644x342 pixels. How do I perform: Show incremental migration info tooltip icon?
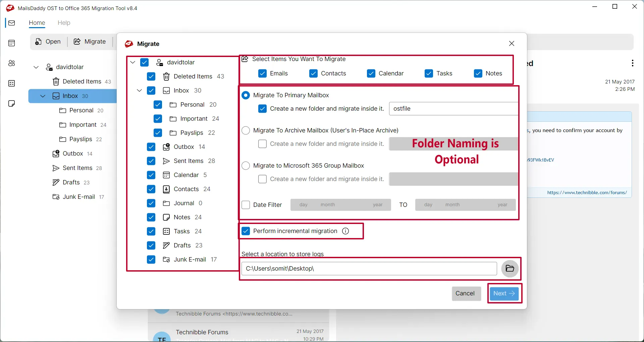click(345, 231)
